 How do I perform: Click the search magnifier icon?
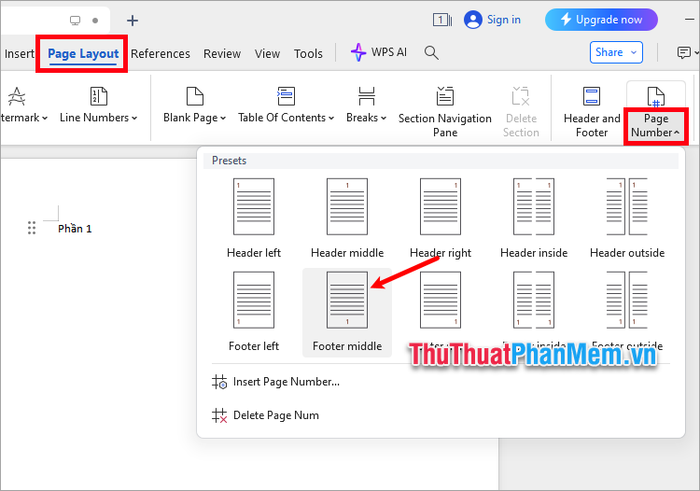pyautogui.click(x=431, y=53)
